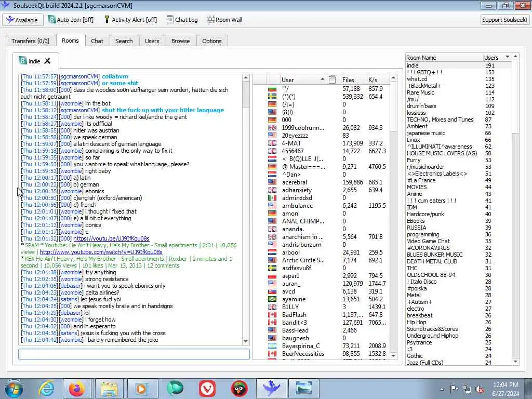Open the Windows Start menu
The image size is (532, 399).
point(14,389)
